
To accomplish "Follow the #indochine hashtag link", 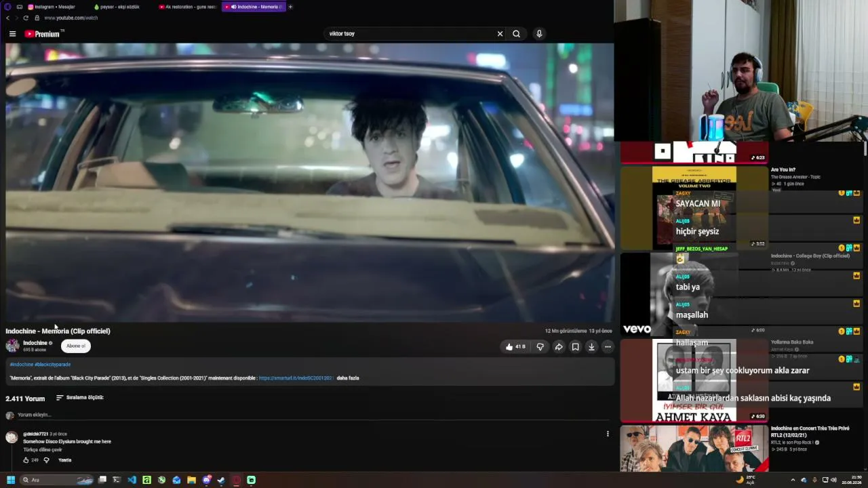I will tap(21, 365).
